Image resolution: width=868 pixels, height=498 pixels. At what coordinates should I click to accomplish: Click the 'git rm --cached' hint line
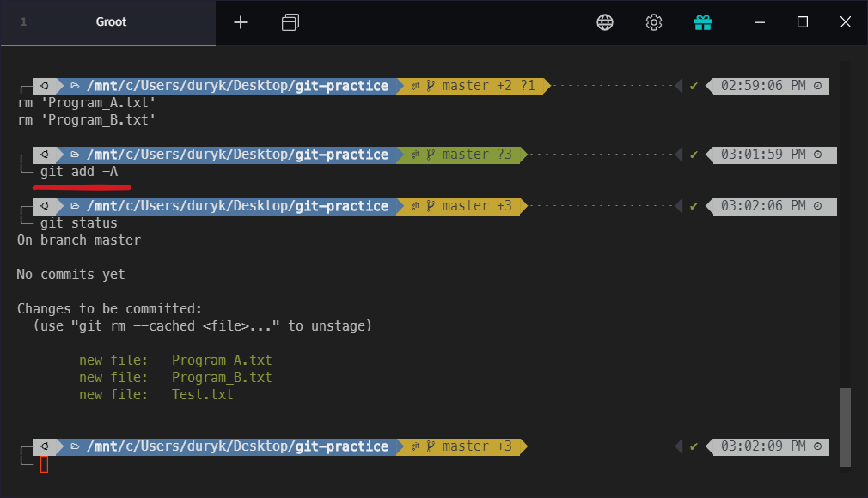(203, 326)
